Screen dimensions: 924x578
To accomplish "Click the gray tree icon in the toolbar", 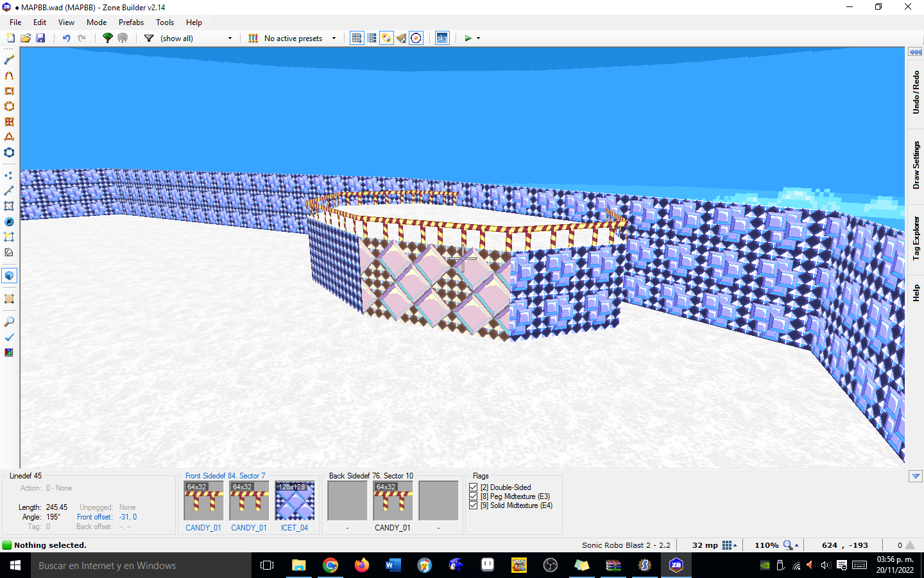I will [123, 39].
